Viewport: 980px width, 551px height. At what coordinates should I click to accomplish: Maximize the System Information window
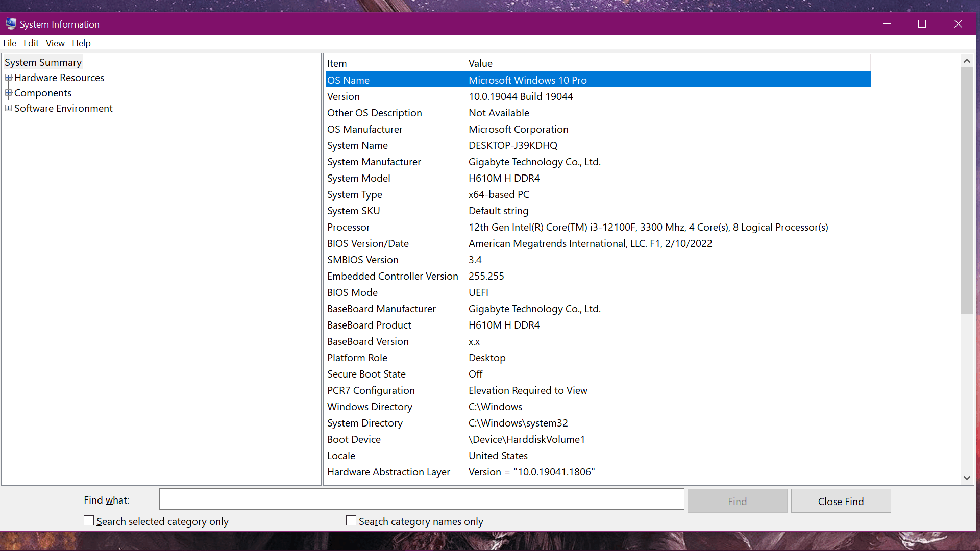pyautogui.click(x=922, y=24)
